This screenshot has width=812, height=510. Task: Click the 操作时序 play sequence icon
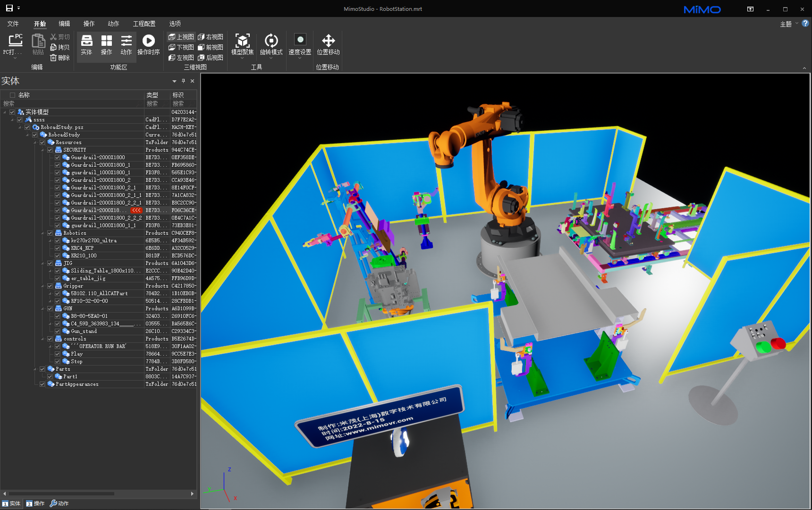point(148,42)
